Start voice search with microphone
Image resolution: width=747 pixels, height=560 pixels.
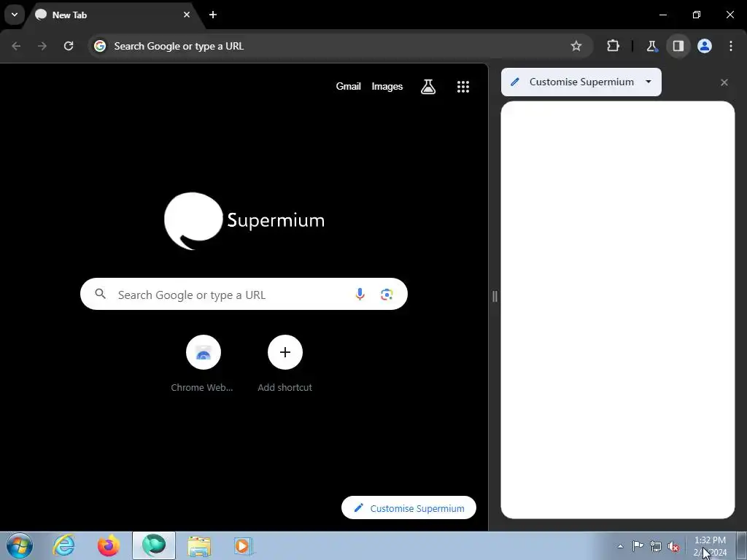tap(360, 295)
